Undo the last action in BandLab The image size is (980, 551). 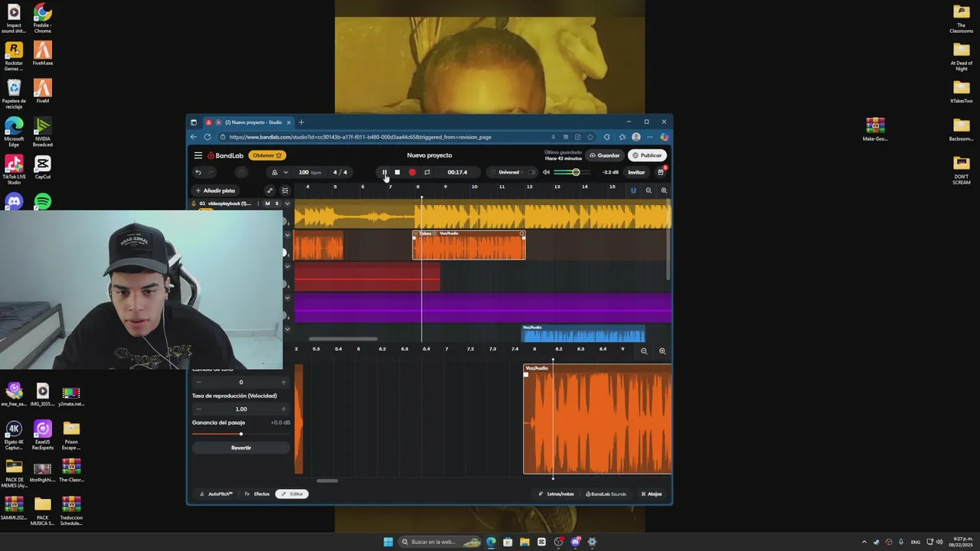click(198, 172)
